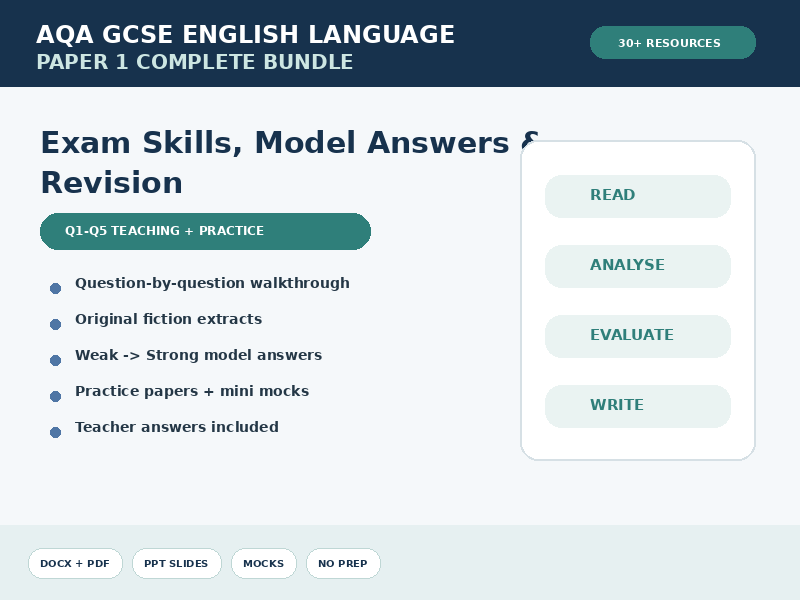Select 'Original fiction extracts' line

click(x=168, y=319)
